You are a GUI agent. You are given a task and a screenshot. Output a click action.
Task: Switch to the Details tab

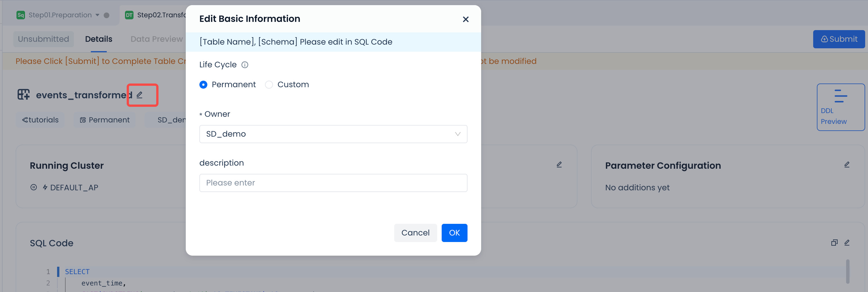98,39
